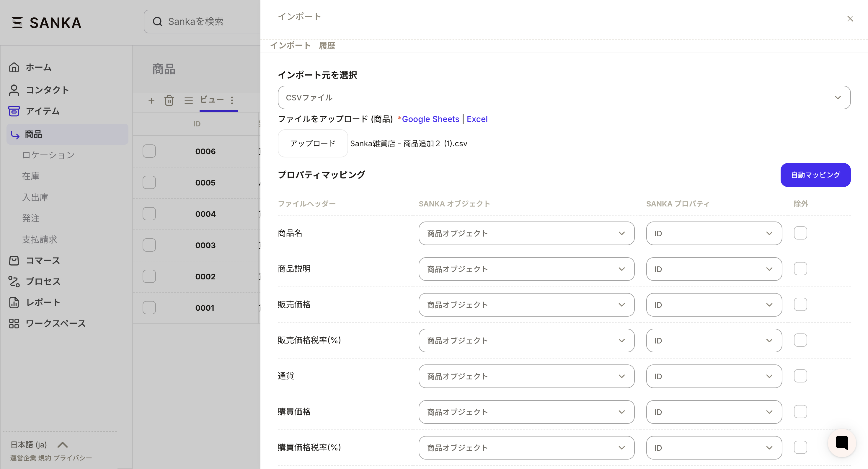The image size is (868, 469).
Task: Click the Commerce shopping bag icon
Action: (14, 260)
